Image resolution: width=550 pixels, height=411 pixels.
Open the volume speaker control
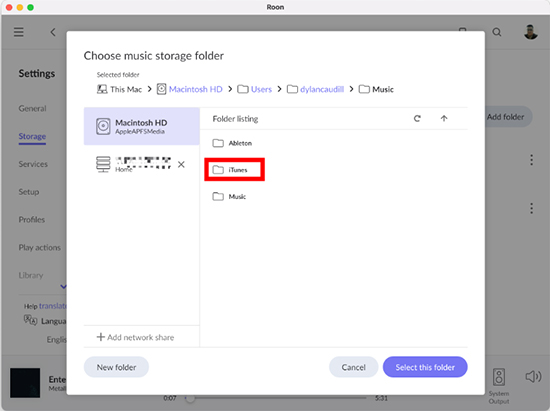(x=533, y=377)
